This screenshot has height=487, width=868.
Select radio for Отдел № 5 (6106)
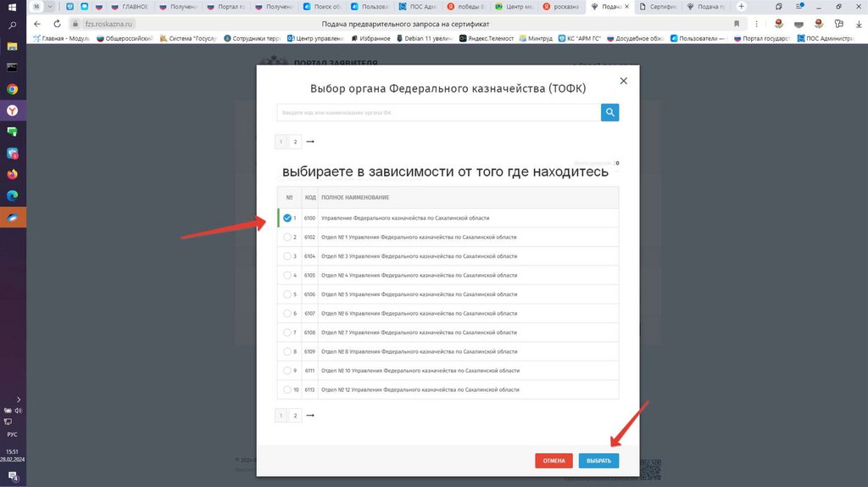click(x=287, y=294)
